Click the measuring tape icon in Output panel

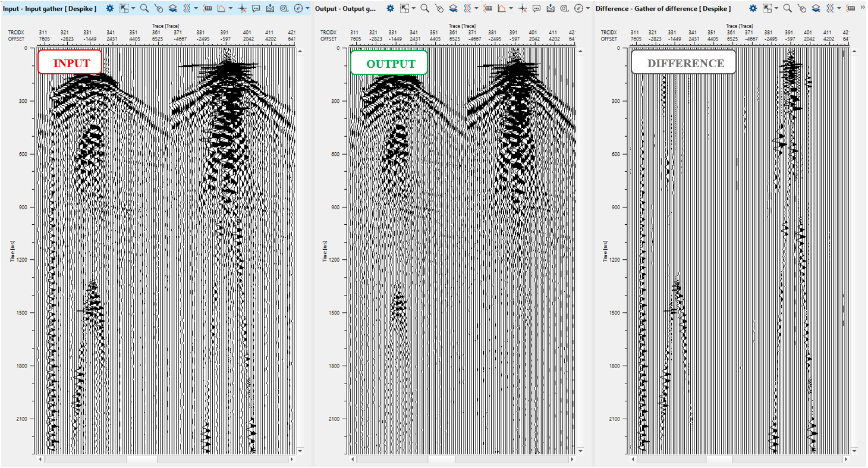tap(565, 8)
